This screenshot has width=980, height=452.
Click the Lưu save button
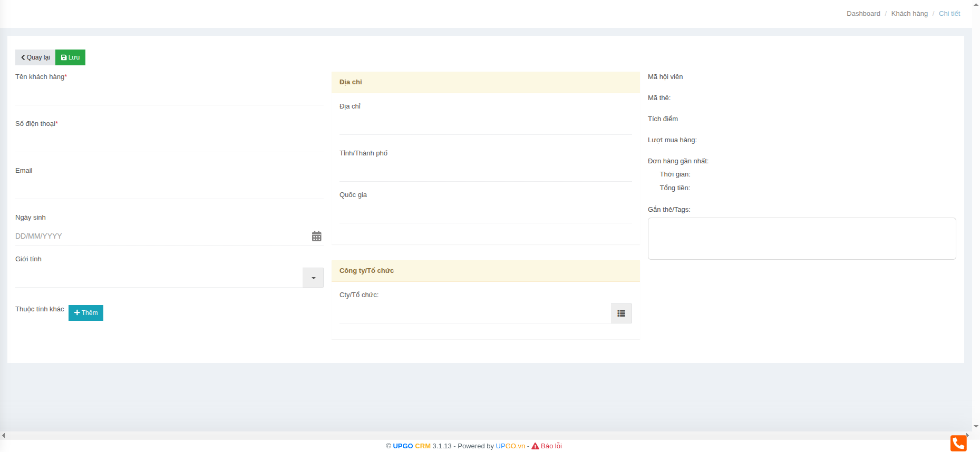[x=70, y=57]
